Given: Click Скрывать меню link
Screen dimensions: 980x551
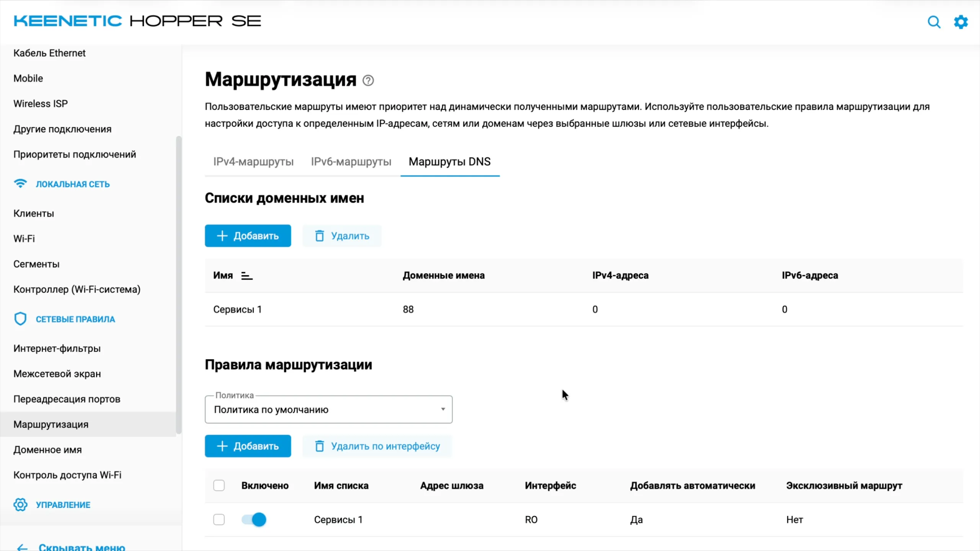Looking at the screenshot, I should click(x=82, y=547).
